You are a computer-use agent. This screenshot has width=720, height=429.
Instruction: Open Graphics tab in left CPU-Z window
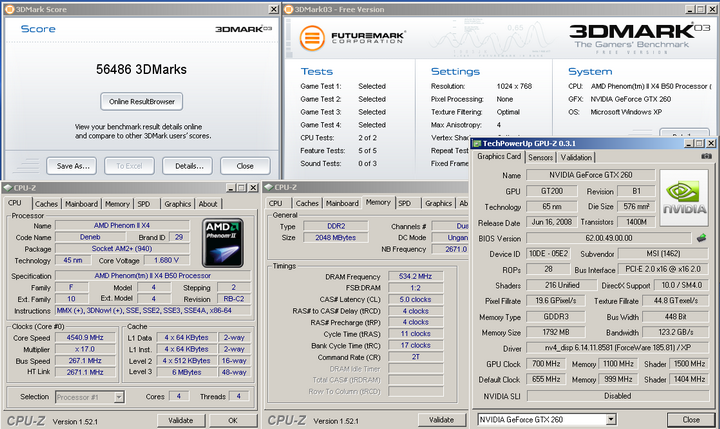[178, 204]
